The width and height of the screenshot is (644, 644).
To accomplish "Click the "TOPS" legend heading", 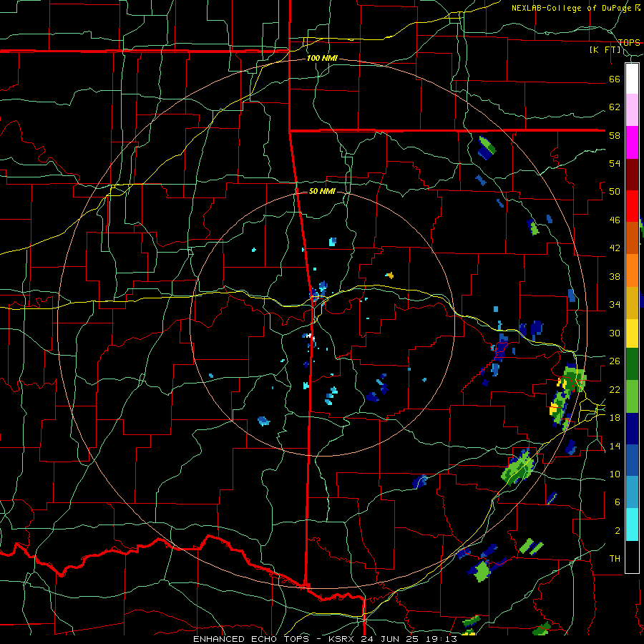I will click(x=629, y=42).
